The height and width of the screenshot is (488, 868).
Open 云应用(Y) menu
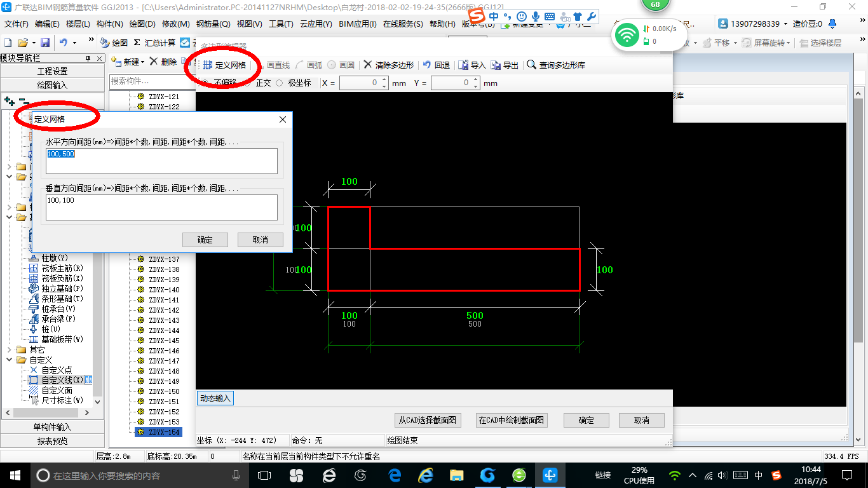316,24
